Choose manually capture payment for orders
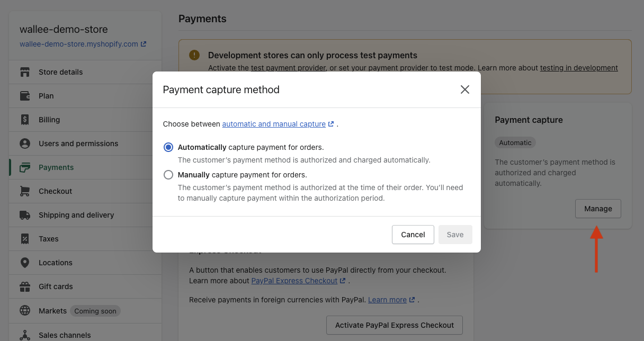The image size is (644, 341). [168, 175]
